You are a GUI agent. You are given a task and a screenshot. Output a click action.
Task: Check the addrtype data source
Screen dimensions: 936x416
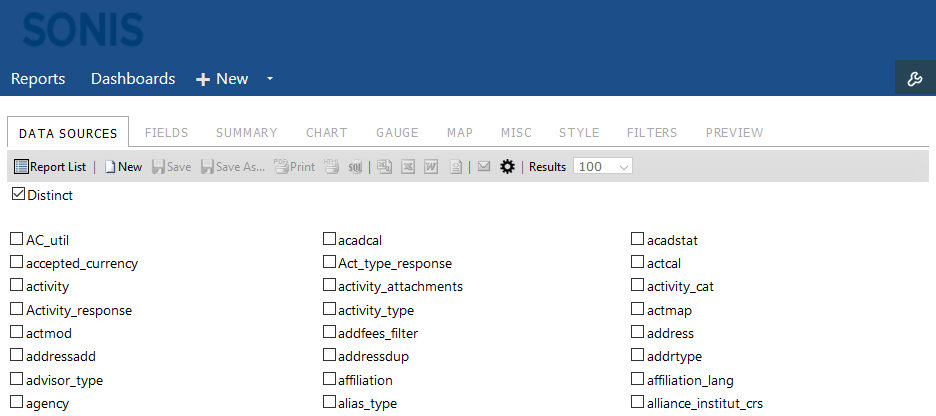[638, 355]
